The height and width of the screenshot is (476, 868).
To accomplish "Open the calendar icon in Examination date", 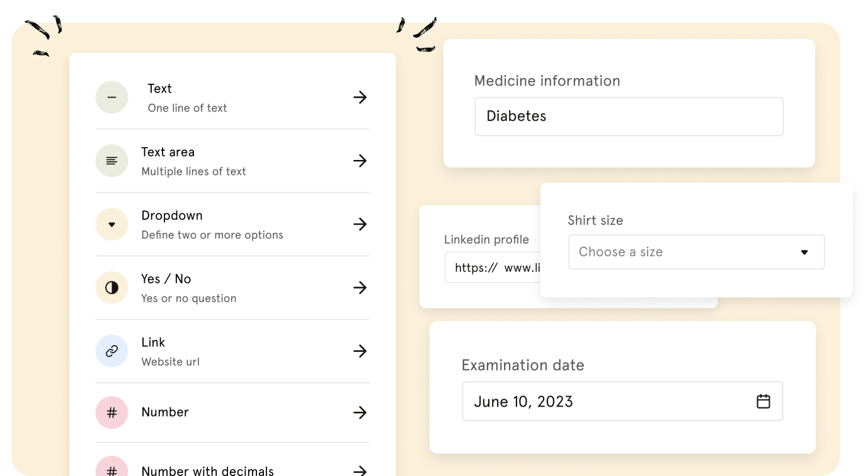I will point(763,402).
